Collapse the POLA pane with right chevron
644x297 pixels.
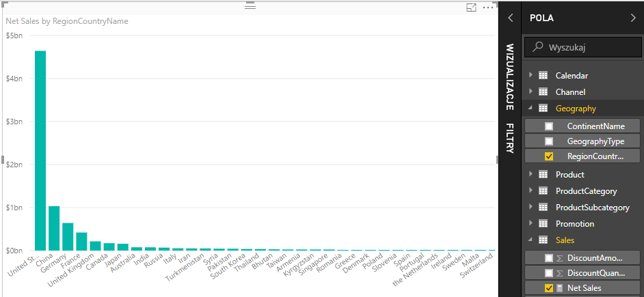pyautogui.click(x=633, y=18)
